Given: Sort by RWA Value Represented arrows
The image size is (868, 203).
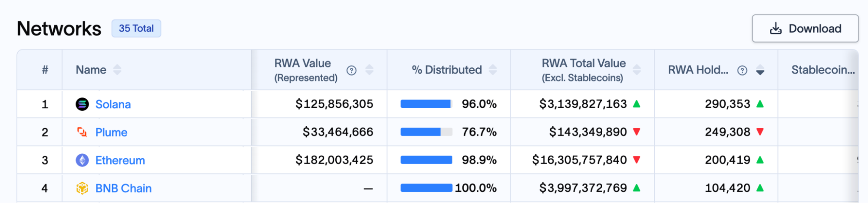Looking at the screenshot, I should point(370,70).
